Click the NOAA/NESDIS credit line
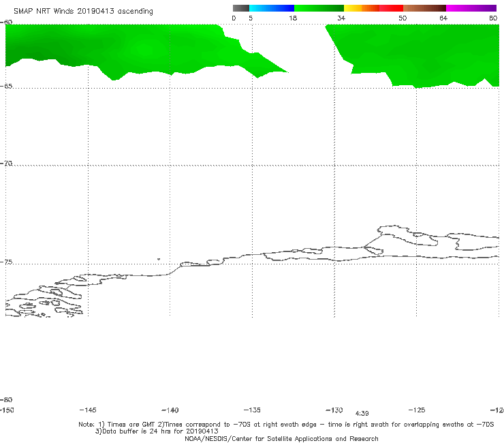The height and width of the screenshot is (443, 504). pyautogui.click(x=281, y=438)
